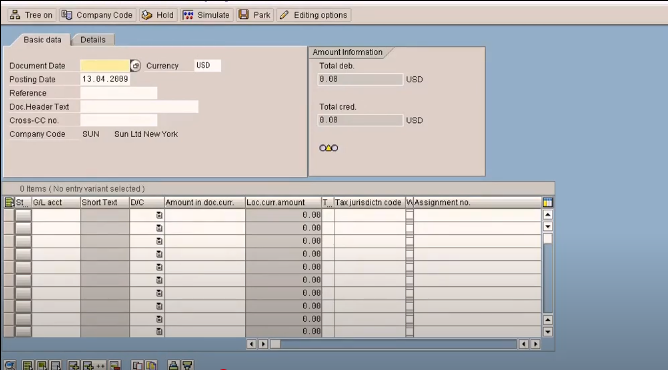Switch to the Basic data tab
The image size is (668, 370).
pyautogui.click(x=42, y=40)
